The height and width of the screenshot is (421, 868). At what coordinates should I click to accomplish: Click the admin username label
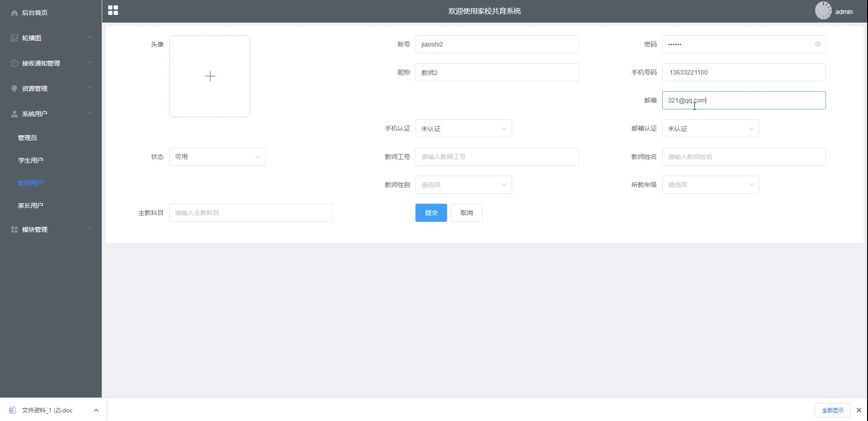(x=844, y=12)
